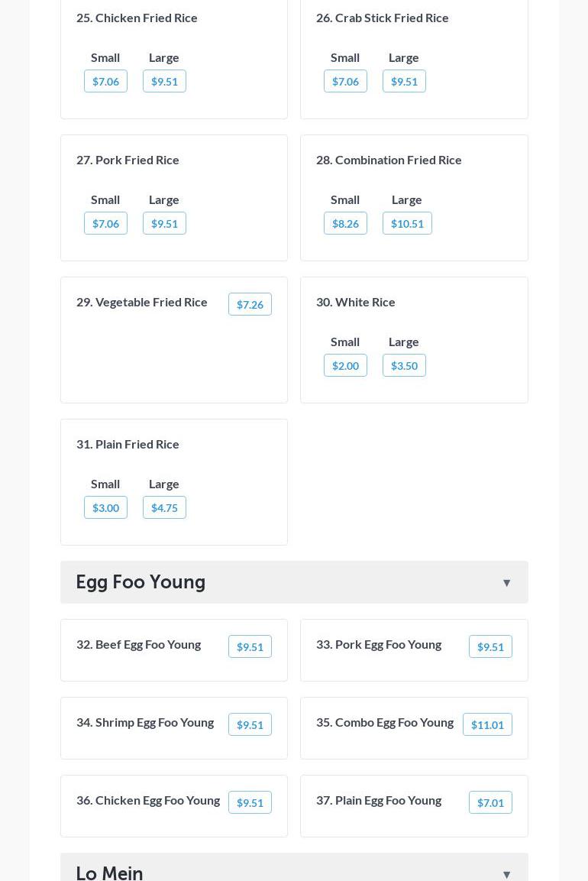This screenshot has width=588, height=881.
Task: Select large White Rice for $3.50
Action: [404, 366]
